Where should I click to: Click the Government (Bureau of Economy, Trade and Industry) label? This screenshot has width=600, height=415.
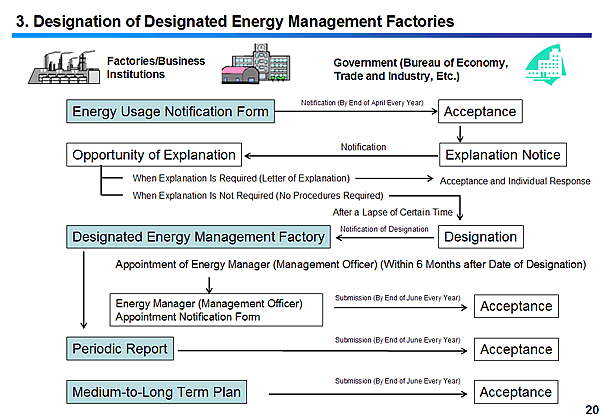coord(421,69)
